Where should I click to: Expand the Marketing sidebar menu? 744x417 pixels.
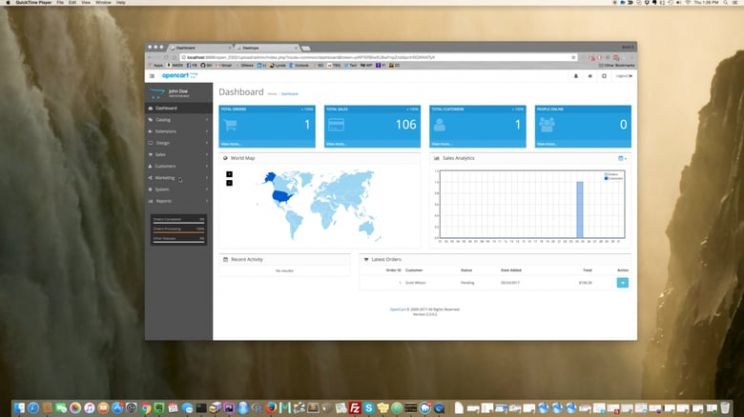click(x=165, y=178)
